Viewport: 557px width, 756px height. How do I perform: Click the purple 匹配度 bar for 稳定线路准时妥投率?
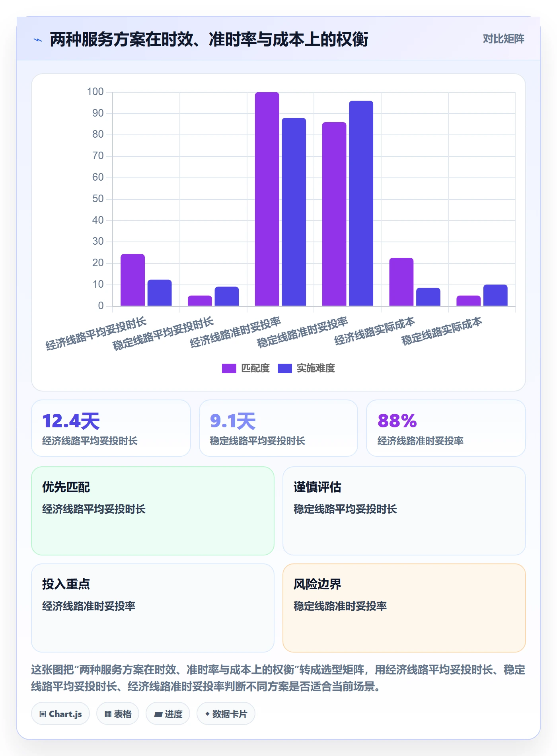[334, 214]
